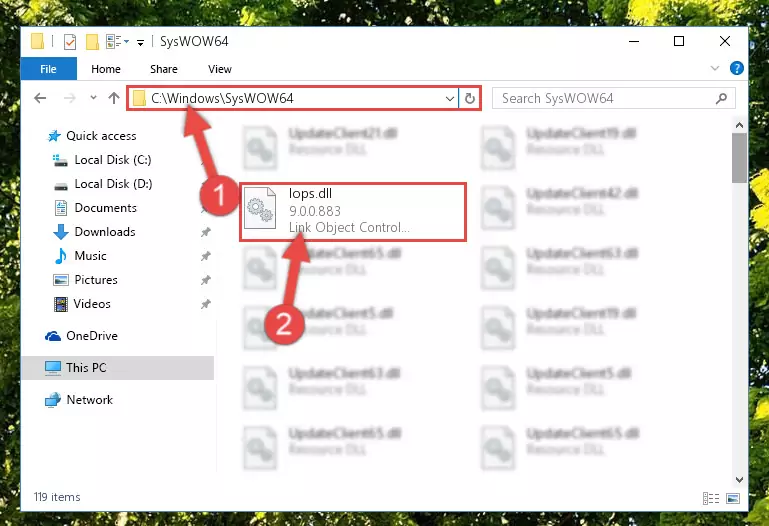
Task: Open the Help question mark icon
Action: click(737, 68)
